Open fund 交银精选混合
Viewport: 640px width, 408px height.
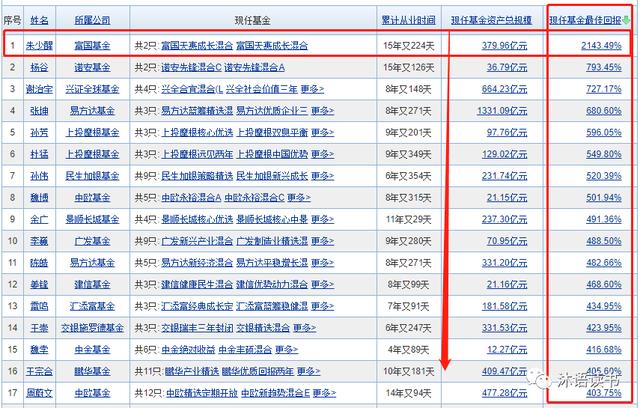tap(263, 328)
